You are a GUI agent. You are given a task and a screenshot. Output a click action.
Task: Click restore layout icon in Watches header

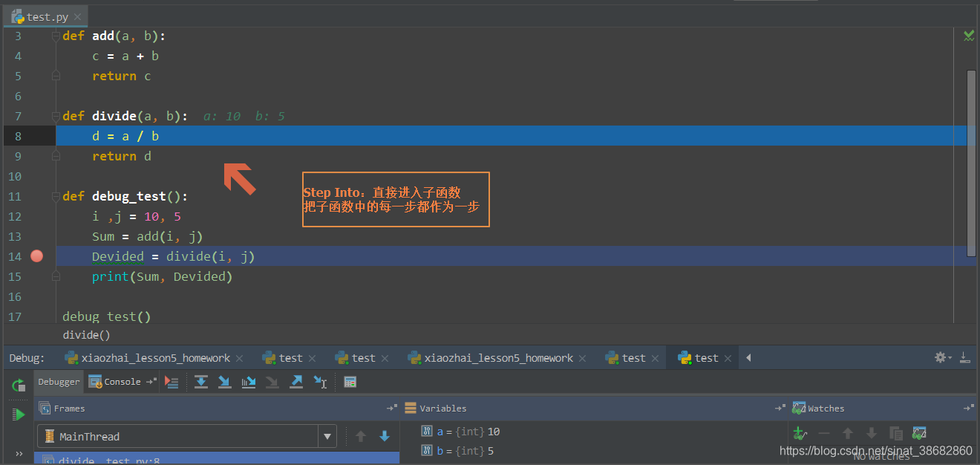[969, 409]
